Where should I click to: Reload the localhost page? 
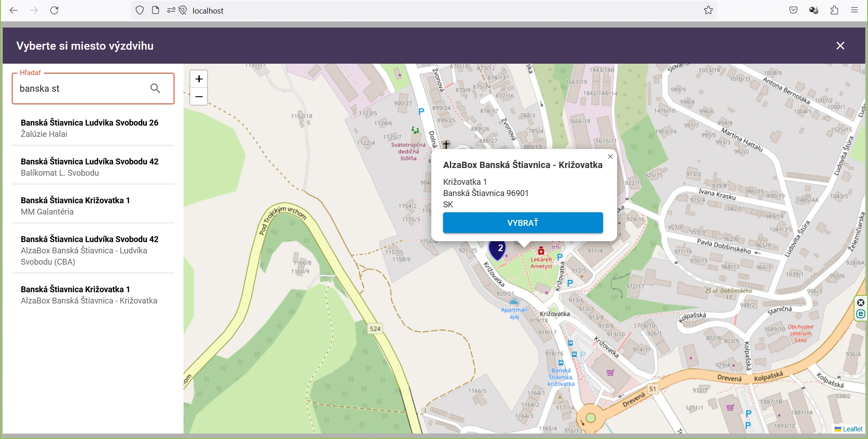coord(54,10)
